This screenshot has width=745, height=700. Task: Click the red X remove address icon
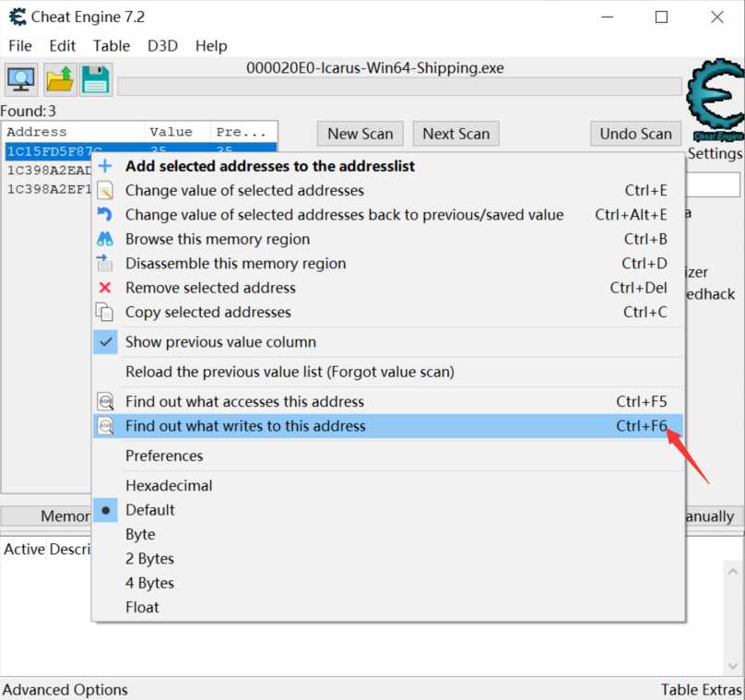(106, 288)
